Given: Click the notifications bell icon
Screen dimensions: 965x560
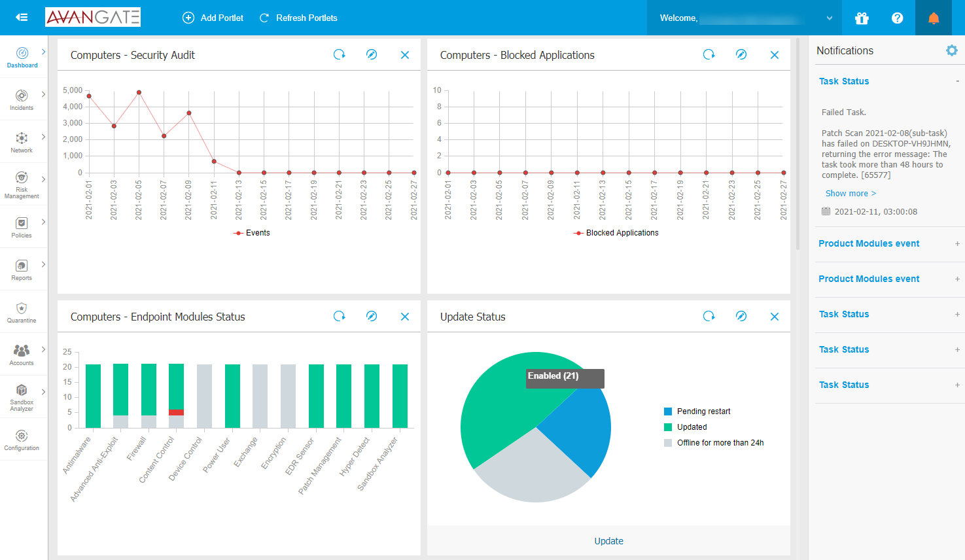Looking at the screenshot, I should tap(934, 18).
